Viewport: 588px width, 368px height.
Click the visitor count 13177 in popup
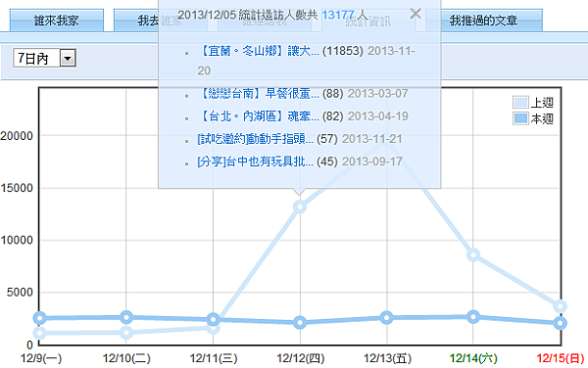pos(338,15)
